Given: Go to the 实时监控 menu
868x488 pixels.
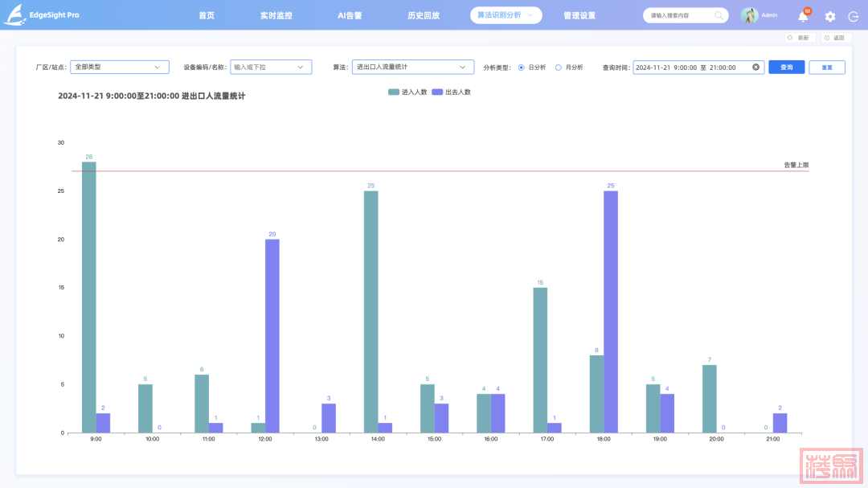Looking at the screenshot, I should click(x=276, y=15).
